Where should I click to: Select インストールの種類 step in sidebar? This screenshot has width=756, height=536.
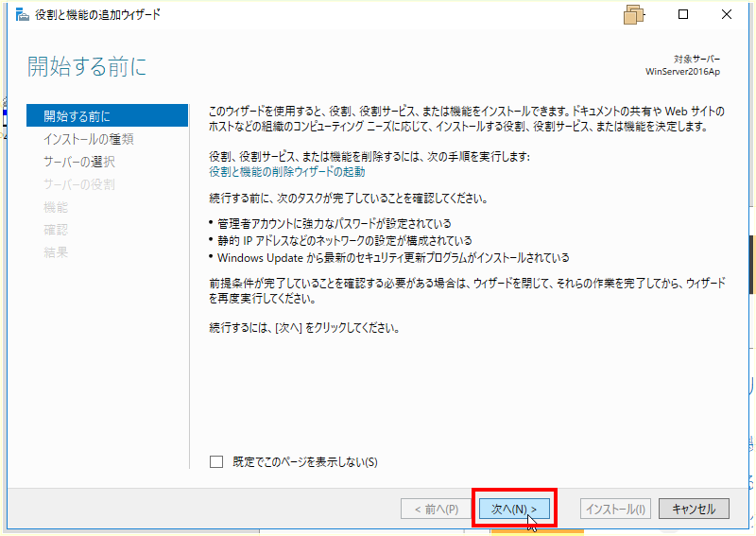pyautogui.click(x=89, y=139)
